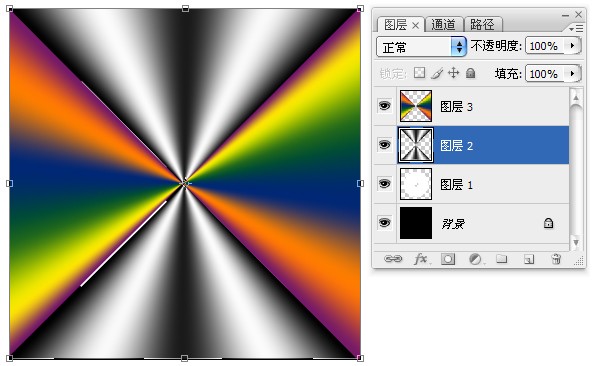Screen dimensions: 592x366
Task: Toggle visibility of 背景 layer
Action: click(x=384, y=223)
